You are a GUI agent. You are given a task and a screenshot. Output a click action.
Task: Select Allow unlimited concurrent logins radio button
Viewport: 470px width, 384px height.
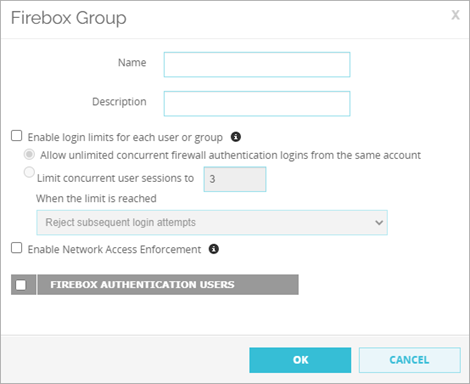(29, 154)
